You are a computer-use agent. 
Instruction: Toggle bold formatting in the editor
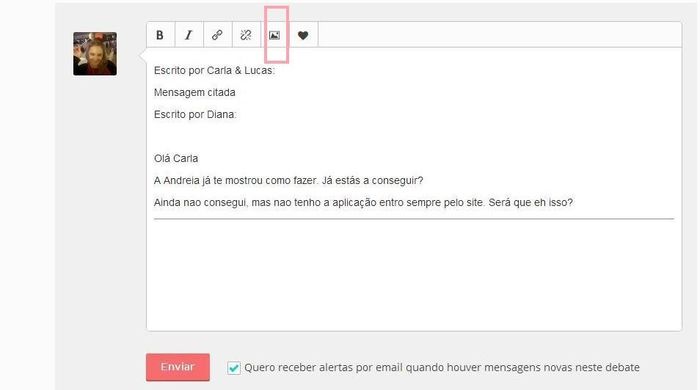(x=160, y=35)
